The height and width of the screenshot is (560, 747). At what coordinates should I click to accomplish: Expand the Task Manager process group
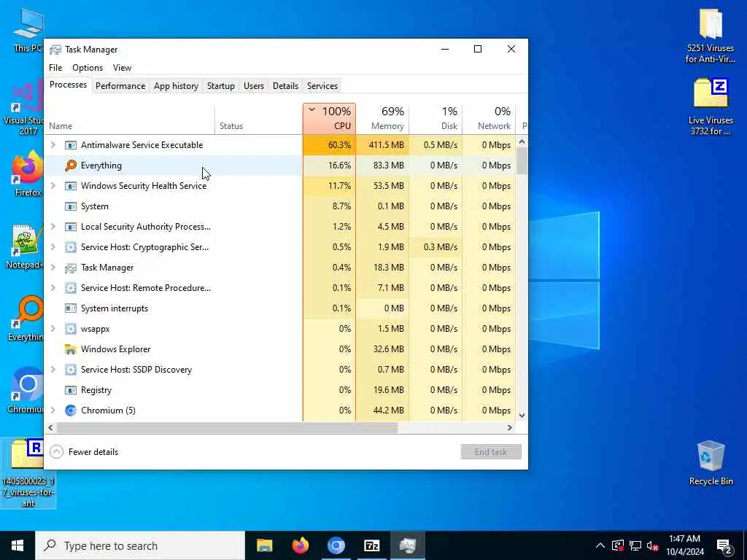pos(53,268)
